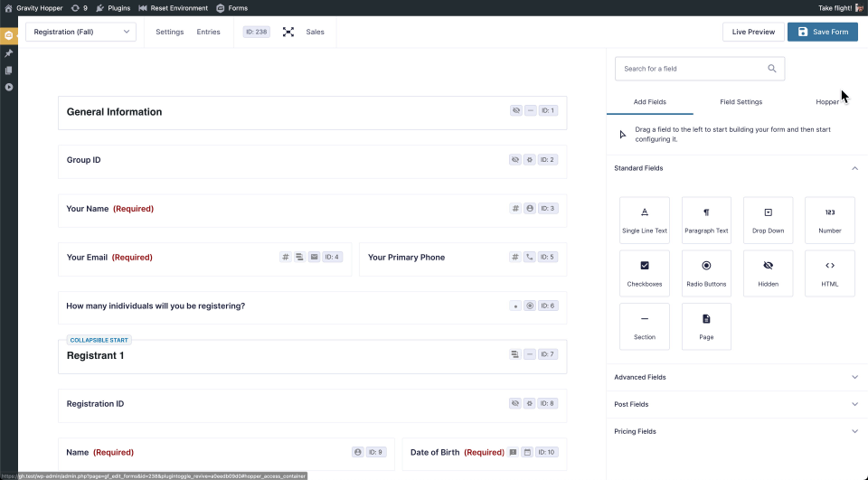This screenshot has width=868, height=480.
Task: Open the Plugins admin bar item
Action: [x=113, y=8]
